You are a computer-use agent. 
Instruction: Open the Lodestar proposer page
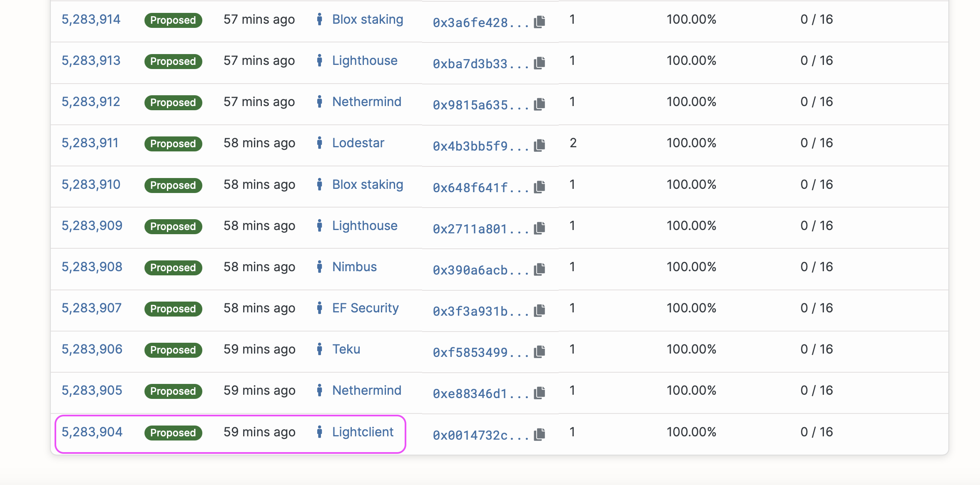point(358,143)
